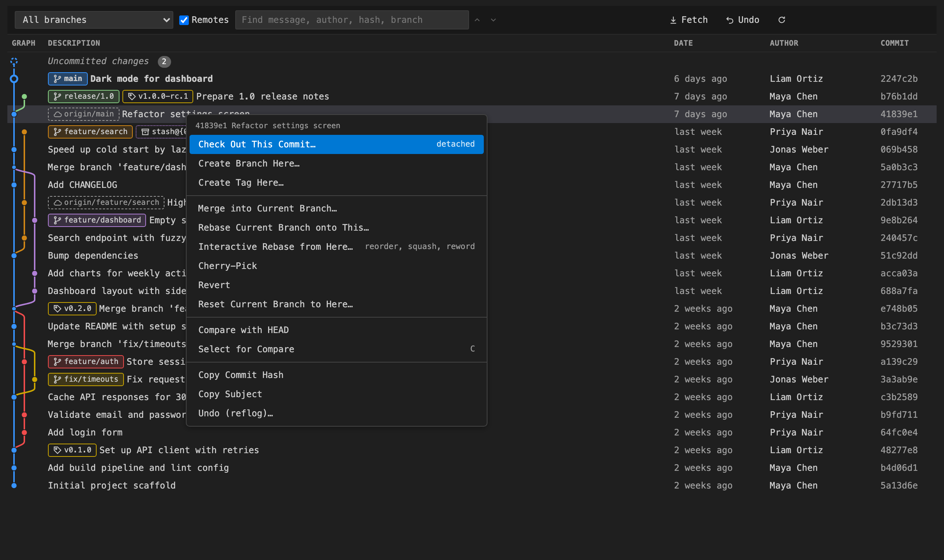Click commit hash 5a13d6e

click(x=899, y=486)
